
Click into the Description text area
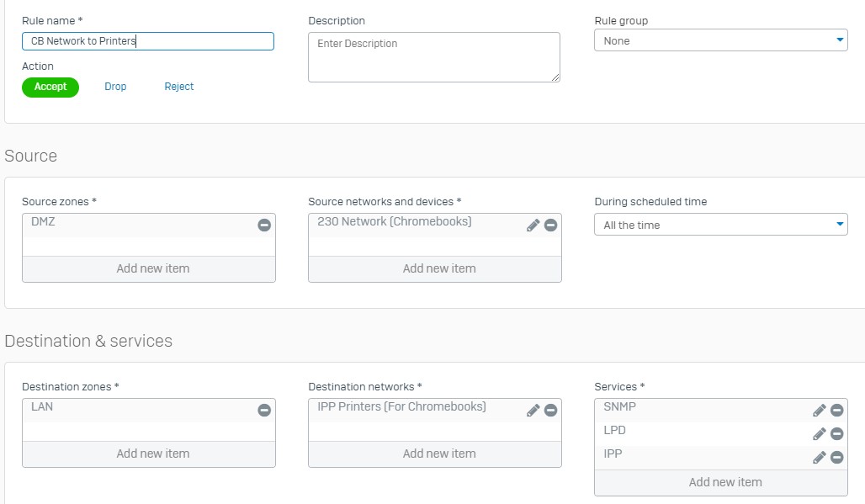point(433,57)
